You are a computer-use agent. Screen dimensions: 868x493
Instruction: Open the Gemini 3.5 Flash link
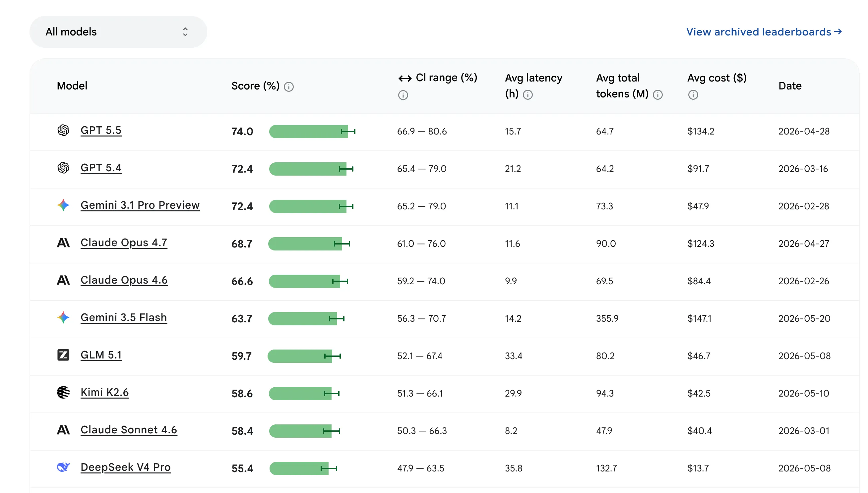pos(124,318)
